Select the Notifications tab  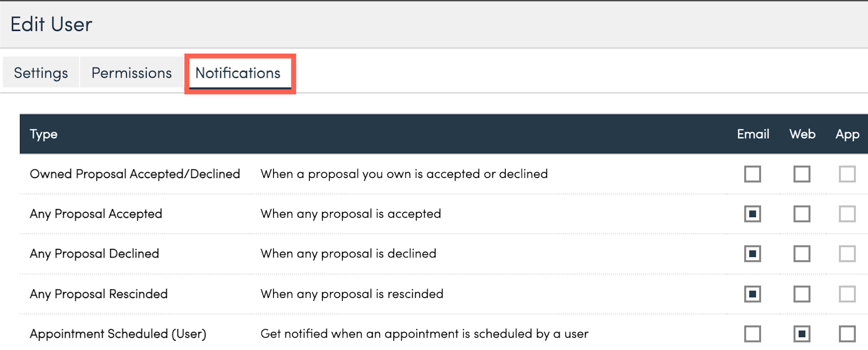pos(238,73)
